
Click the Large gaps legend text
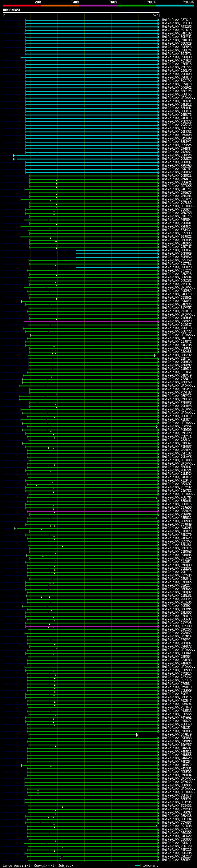[38, 865]
